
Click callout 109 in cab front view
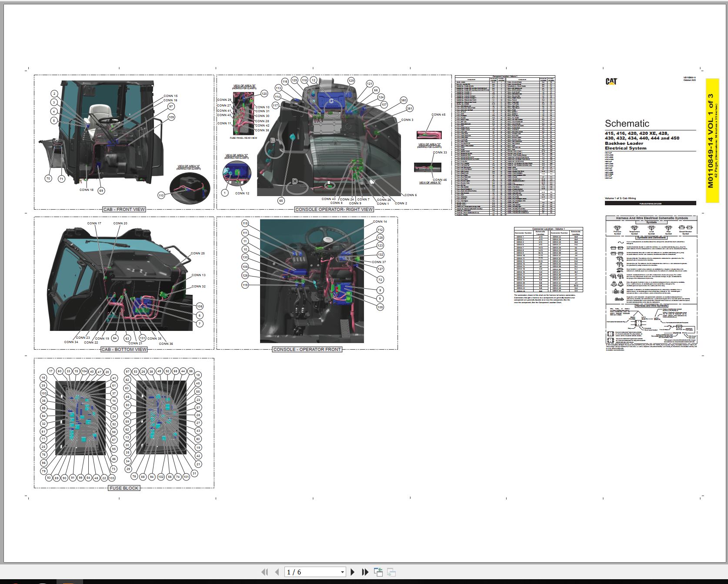pos(171,117)
